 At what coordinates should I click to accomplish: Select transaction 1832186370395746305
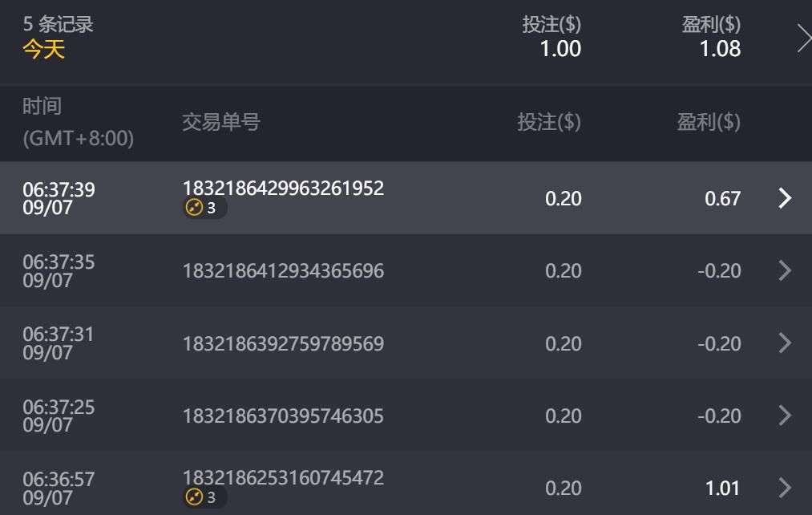(x=283, y=416)
